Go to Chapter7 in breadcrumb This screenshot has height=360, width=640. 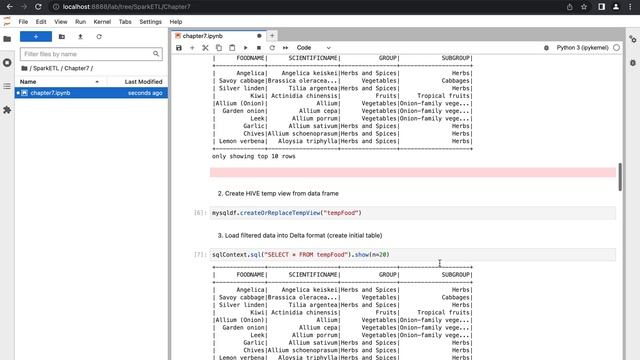tap(76, 68)
